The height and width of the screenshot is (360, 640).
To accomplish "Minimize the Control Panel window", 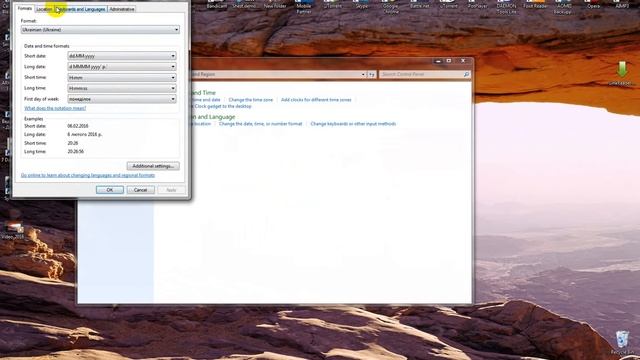I will (x=438, y=61).
